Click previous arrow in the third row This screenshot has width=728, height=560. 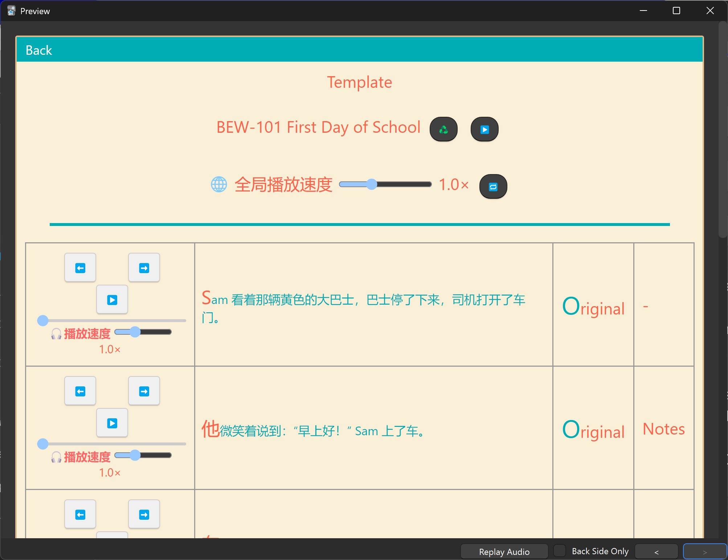tap(80, 514)
